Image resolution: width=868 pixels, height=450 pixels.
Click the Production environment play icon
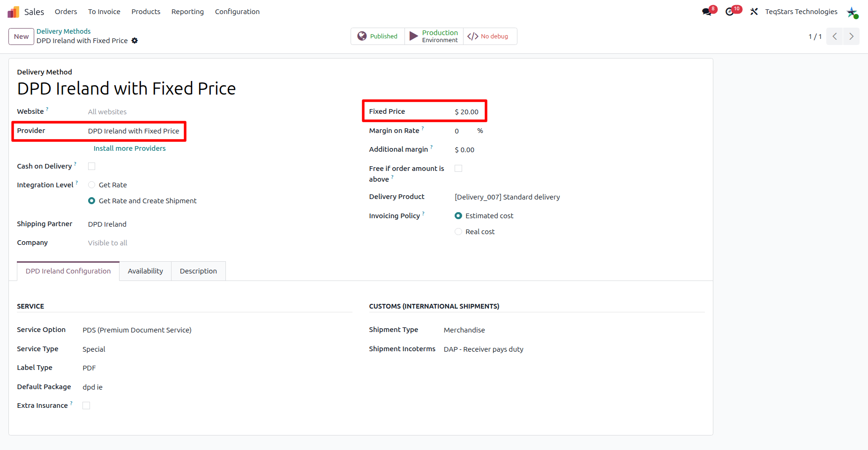pyautogui.click(x=414, y=36)
